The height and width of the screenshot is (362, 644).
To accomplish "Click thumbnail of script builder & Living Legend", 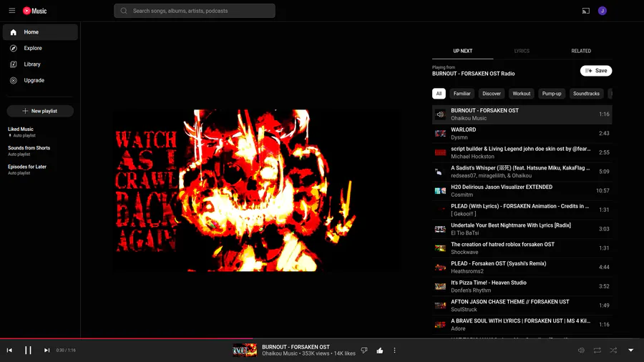I will [440, 152].
